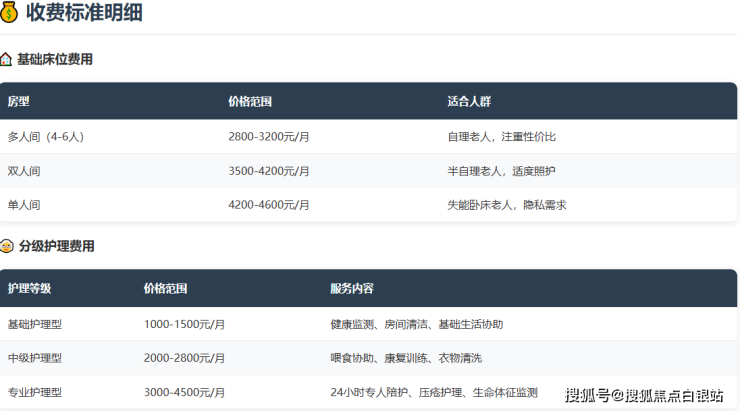Click the nurse face icon beside 分级护理费用
This screenshot has width=740, height=411.
click(7, 246)
